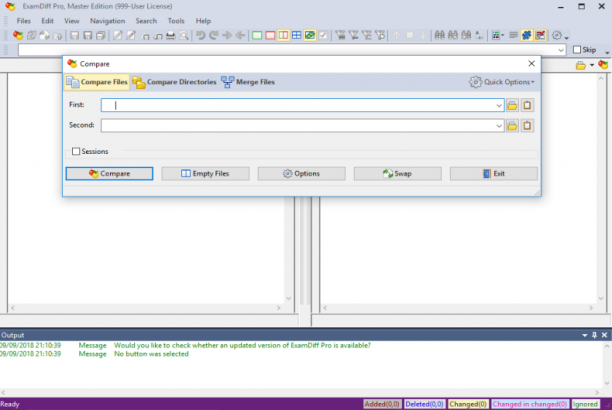This screenshot has height=410, width=612.
Task: Open the Quick Options dropdown
Action: [502, 82]
